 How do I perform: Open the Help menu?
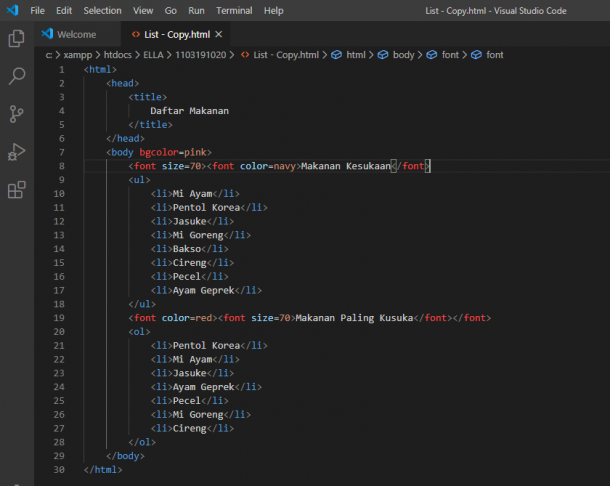tap(273, 11)
